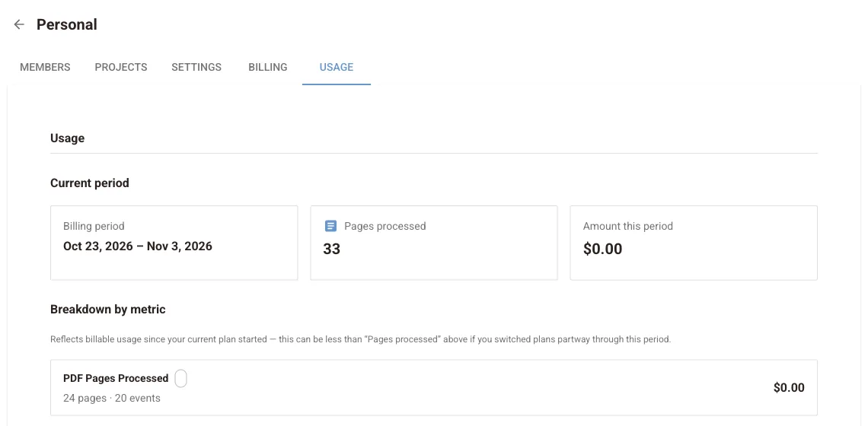Click the Pages processed document icon

330,226
